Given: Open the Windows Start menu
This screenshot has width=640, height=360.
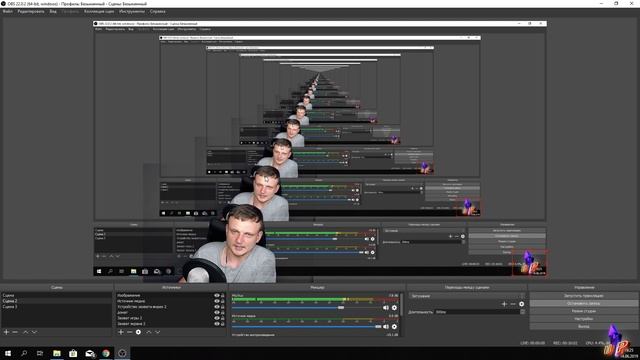Looking at the screenshot, I should [x=8, y=353].
